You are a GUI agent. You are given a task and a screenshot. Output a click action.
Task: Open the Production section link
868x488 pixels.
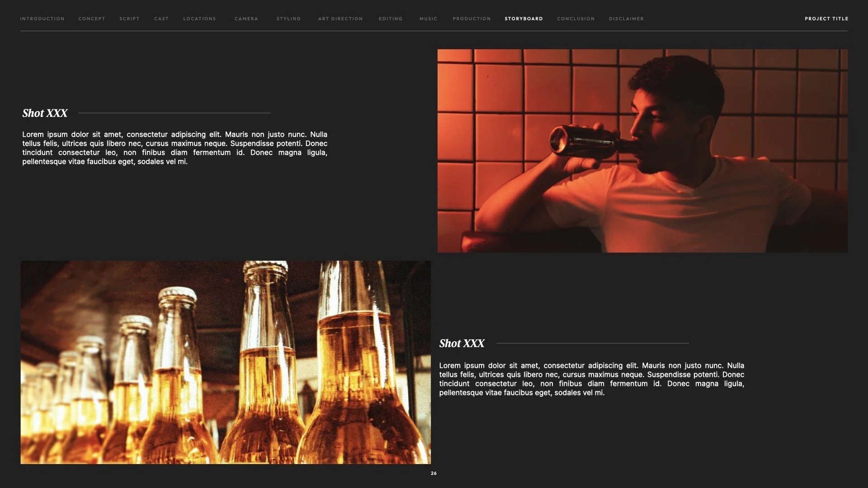coord(472,19)
